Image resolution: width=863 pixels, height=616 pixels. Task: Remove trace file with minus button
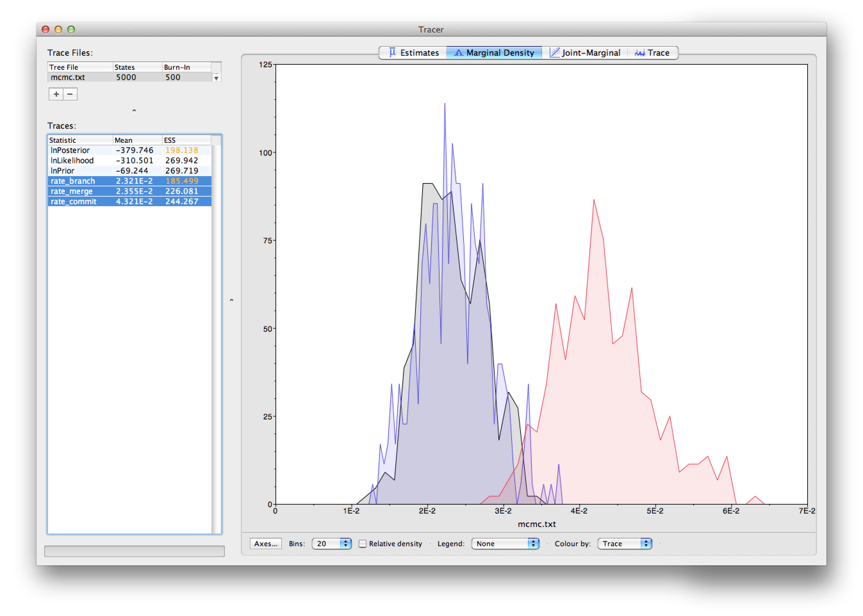(x=70, y=94)
